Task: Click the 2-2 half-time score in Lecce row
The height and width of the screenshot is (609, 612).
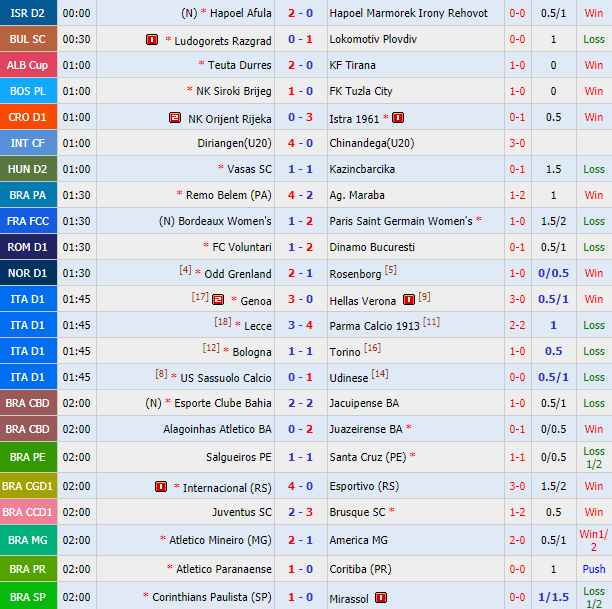Action: pos(517,325)
